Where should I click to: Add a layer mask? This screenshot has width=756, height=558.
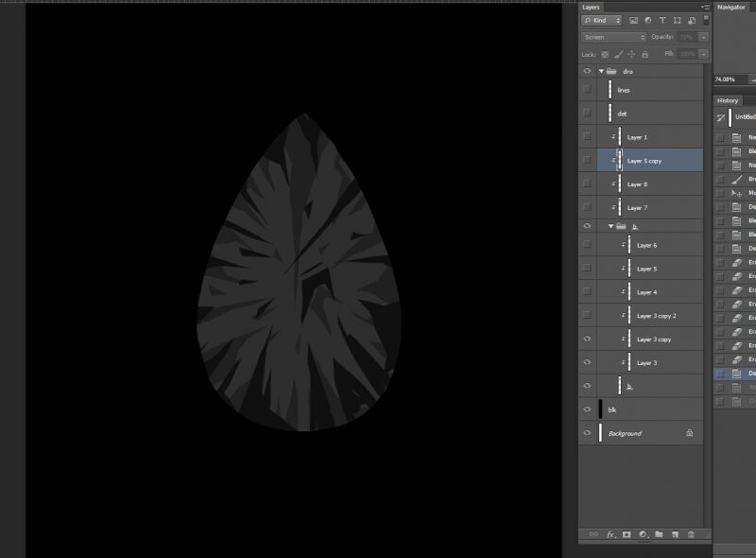click(x=627, y=534)
